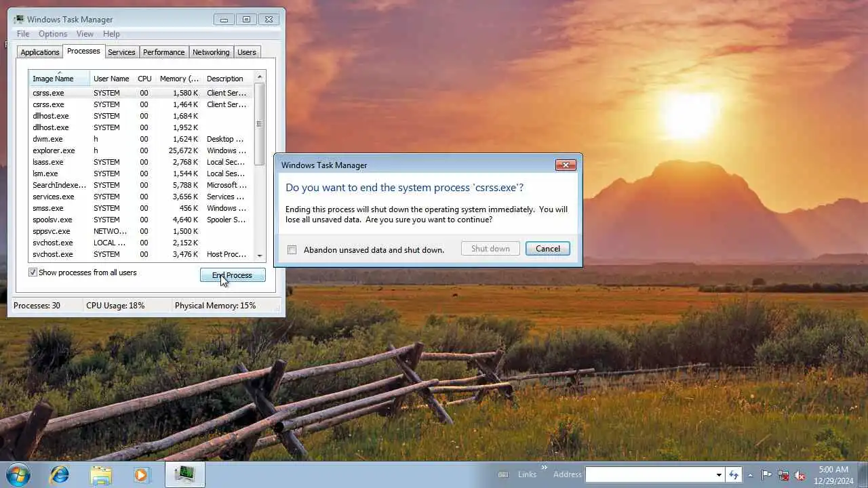This screenshot has width=868, height=488.
Task: Select the sppsvc.exe process row
Action: [x=141, y=231]
